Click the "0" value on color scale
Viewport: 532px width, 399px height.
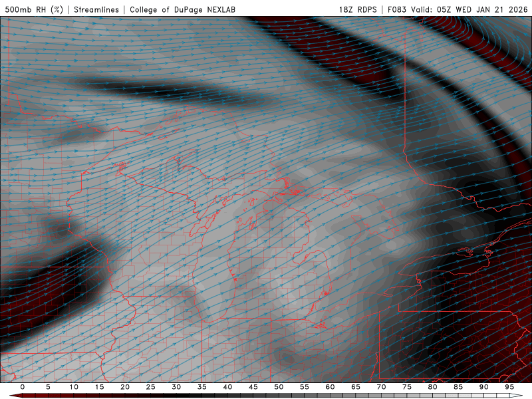(x=23, y=387)
